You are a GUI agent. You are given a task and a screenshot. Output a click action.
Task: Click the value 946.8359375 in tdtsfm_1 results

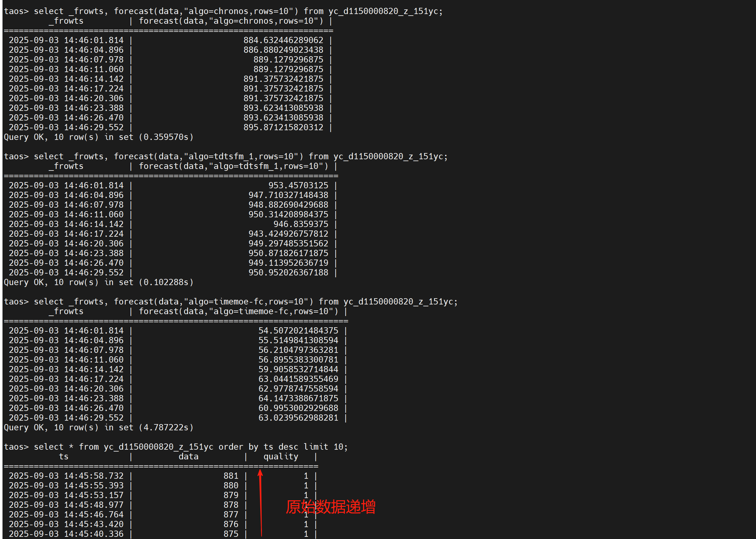[x=301, y=224]
